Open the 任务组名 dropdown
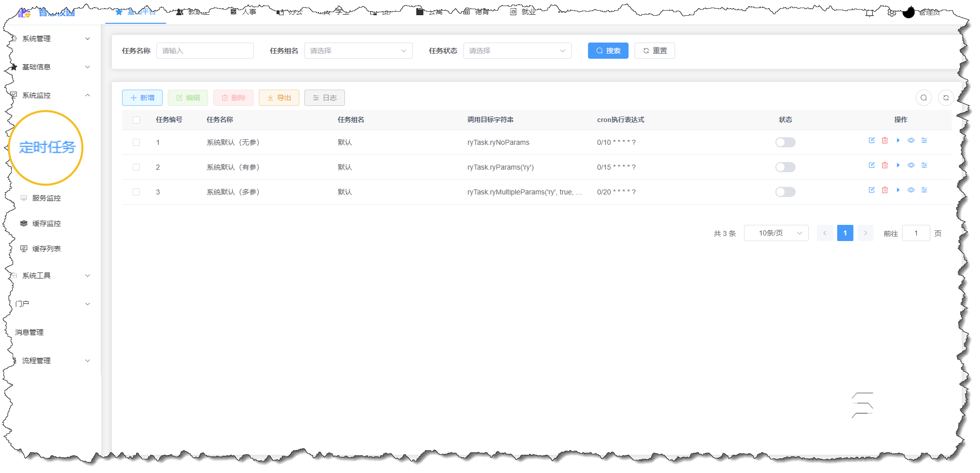This screenshot has width=980, height=473. [x=358, y=51]
